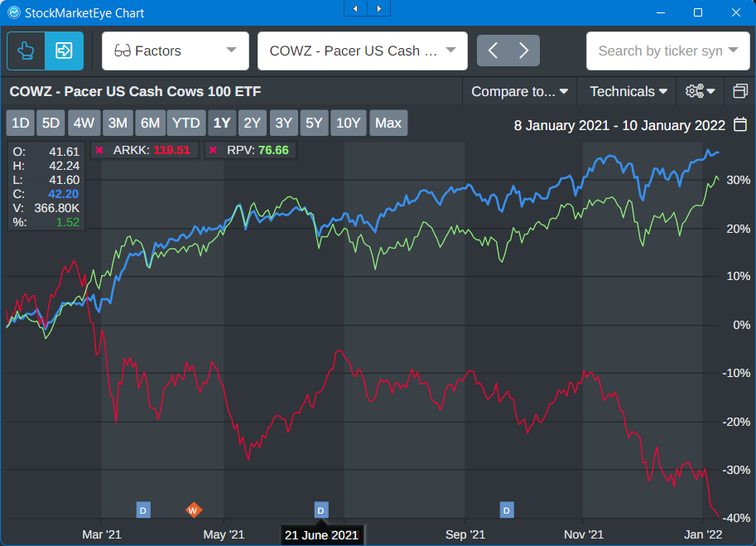Click the detach window icon
The image size is (756, 546).
tap(740, 91)
